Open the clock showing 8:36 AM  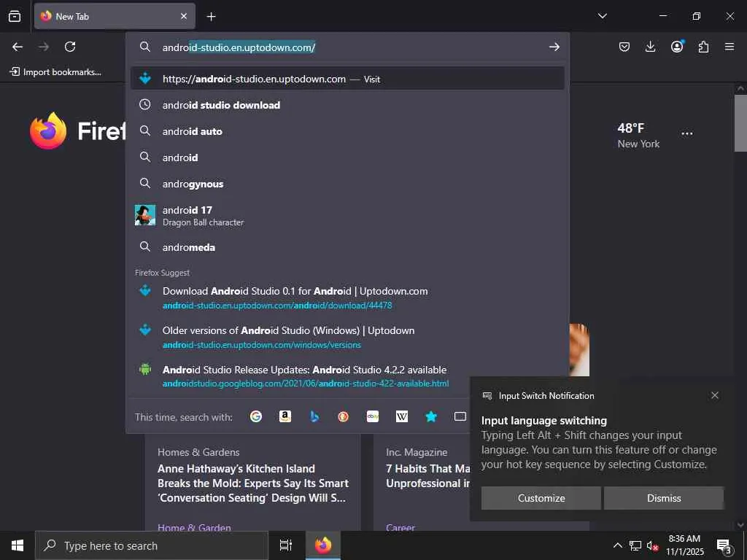(684, 545)
